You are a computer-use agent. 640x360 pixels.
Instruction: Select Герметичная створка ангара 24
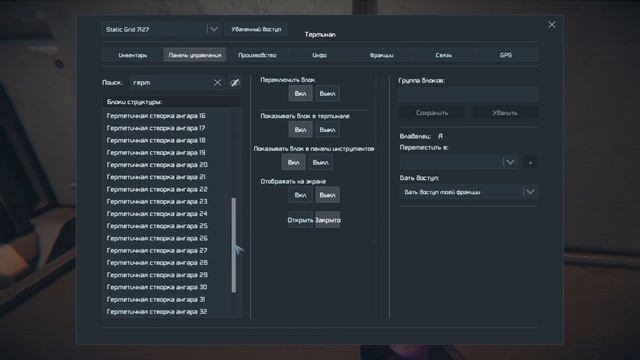[165, 214]
